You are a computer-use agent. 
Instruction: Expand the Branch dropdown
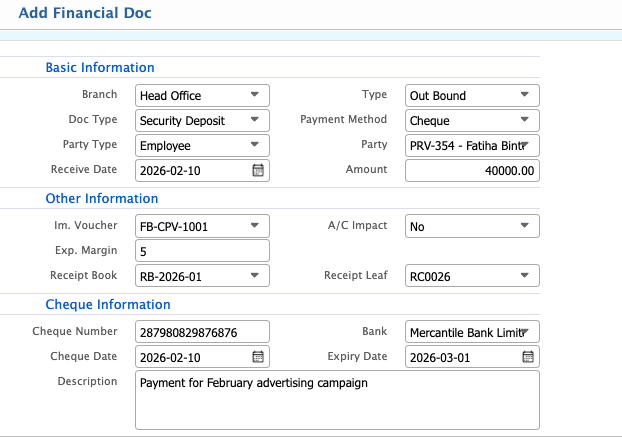202,96
